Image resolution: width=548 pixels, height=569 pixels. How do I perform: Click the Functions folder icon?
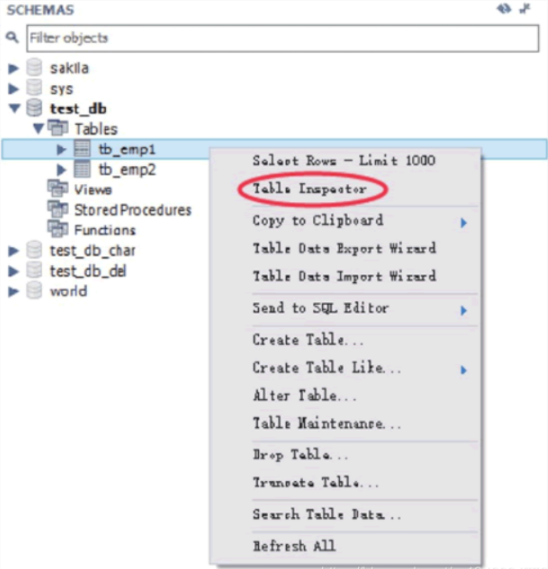pos(57,229)
